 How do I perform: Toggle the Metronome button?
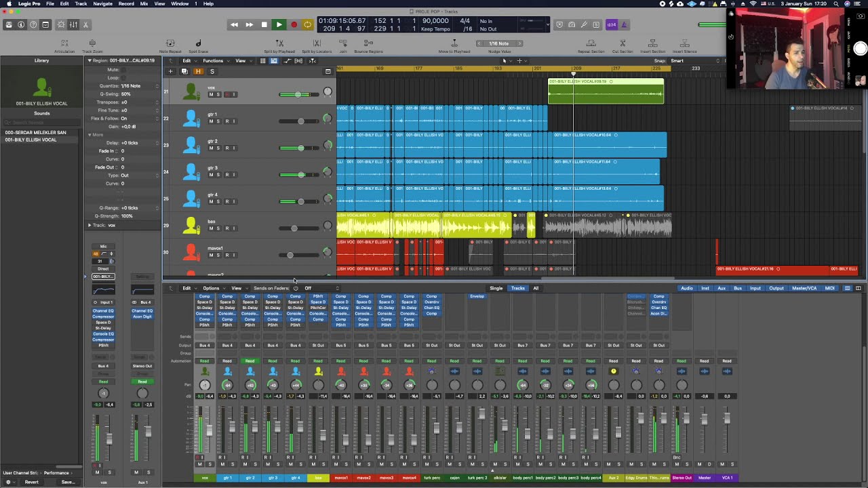point(625,25)
